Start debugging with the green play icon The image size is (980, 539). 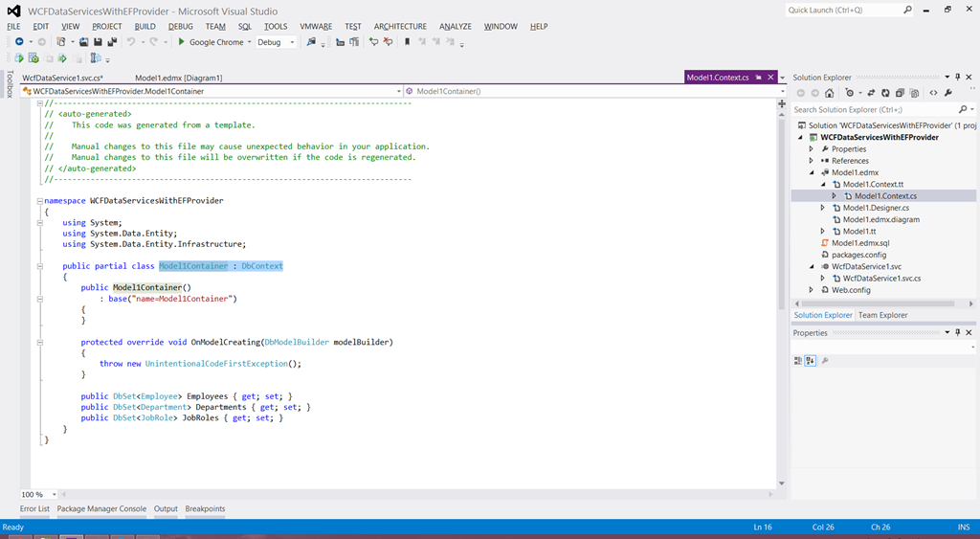pyautogui.click(x=181, y=42)
